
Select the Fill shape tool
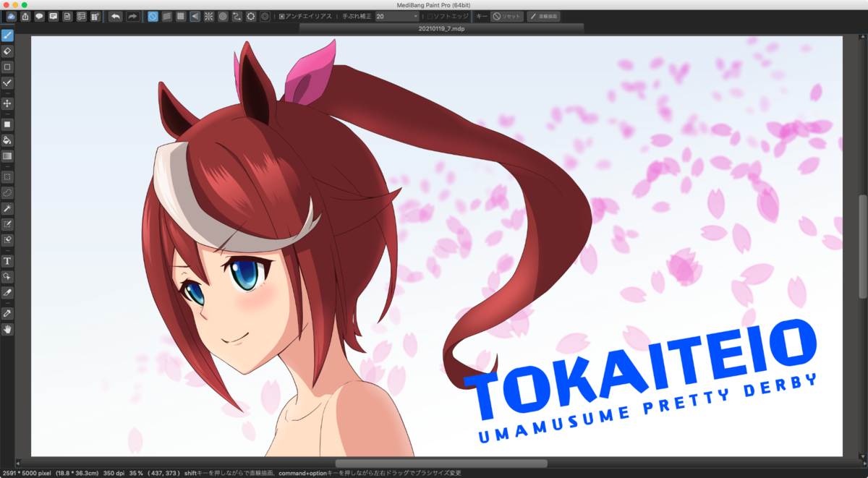(x=7, y=124)
